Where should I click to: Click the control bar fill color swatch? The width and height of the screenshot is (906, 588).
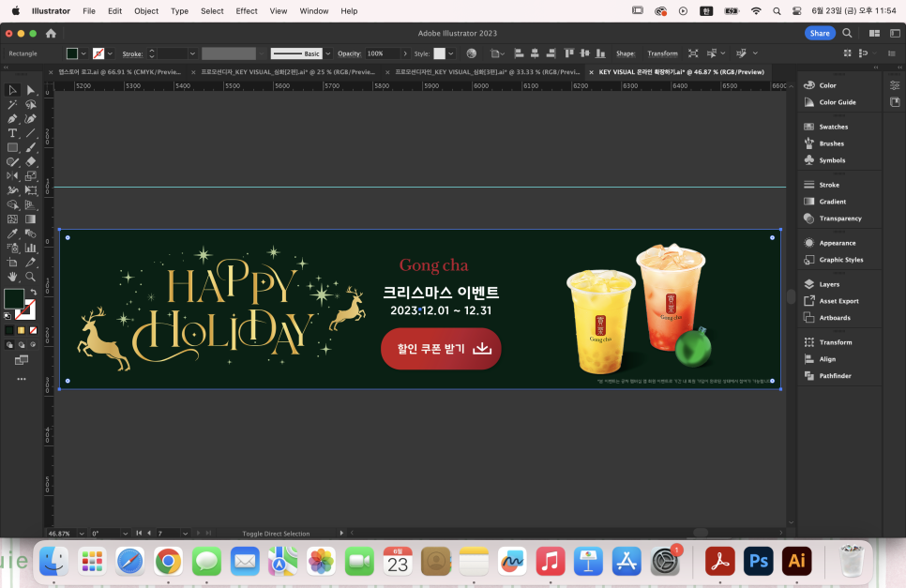point(72,53)
